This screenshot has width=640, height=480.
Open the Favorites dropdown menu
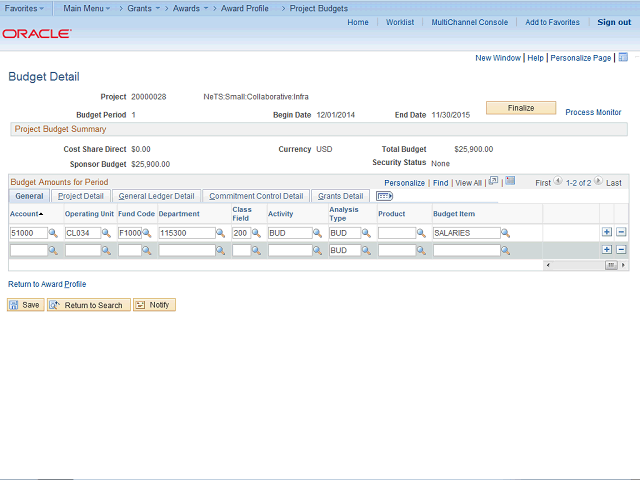(x=24, y=8)
